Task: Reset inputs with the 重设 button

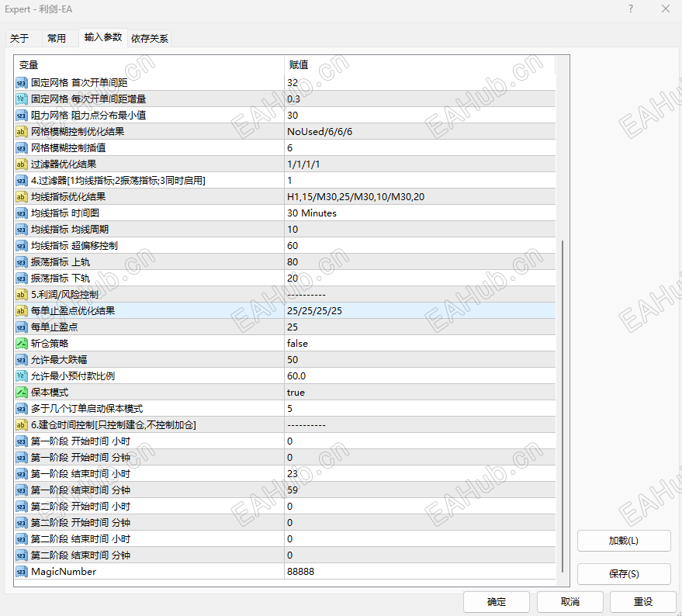Action: [643, 601]
